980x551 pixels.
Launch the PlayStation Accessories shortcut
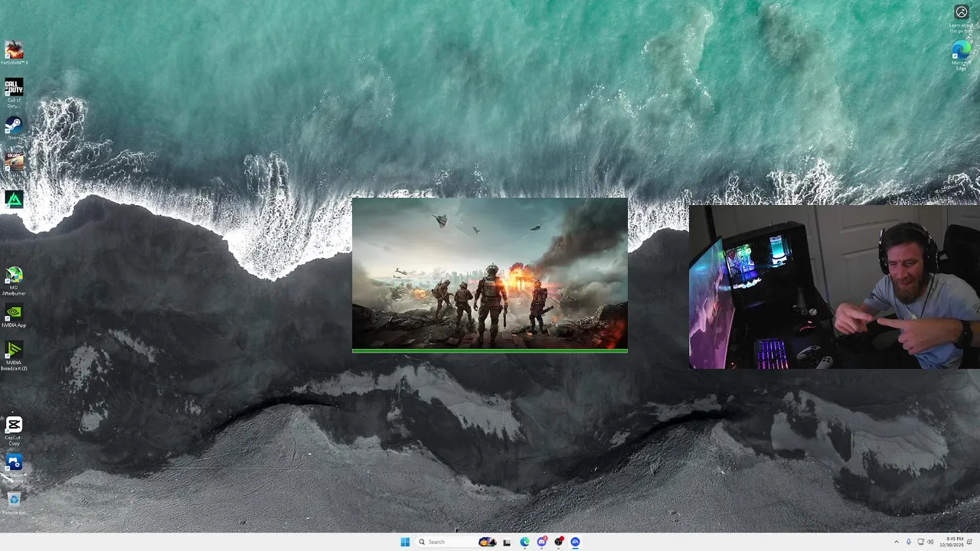[14, 468]
